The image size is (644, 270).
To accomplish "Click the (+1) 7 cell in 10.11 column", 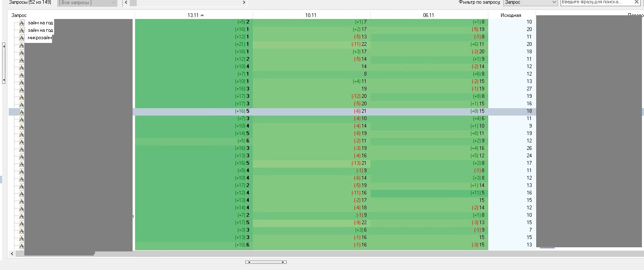I will (x=311, y=22).
